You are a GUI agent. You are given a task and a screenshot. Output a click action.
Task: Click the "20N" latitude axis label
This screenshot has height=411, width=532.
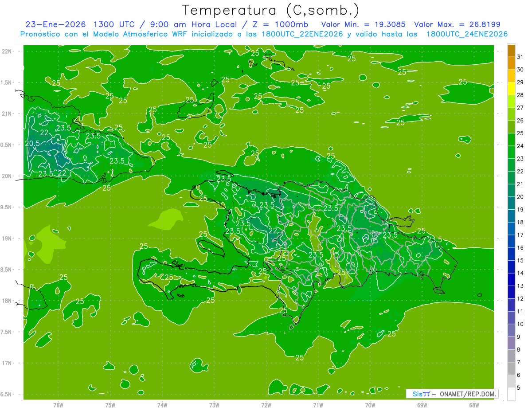tap(8, 176)
